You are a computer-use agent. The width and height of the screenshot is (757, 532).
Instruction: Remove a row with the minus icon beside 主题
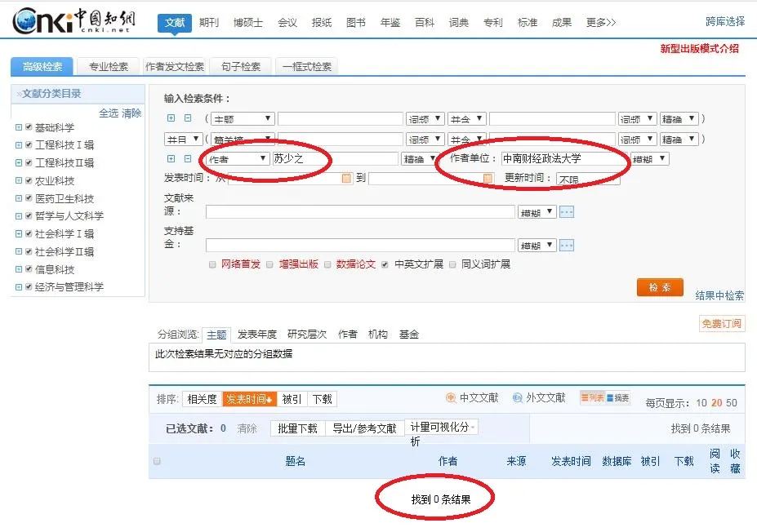(x=187, y=118)
